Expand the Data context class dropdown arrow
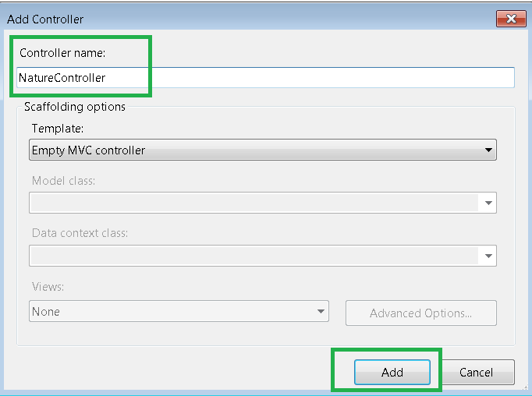The height and width of the screenshot is (396, 532). click(x=488, y=256)
